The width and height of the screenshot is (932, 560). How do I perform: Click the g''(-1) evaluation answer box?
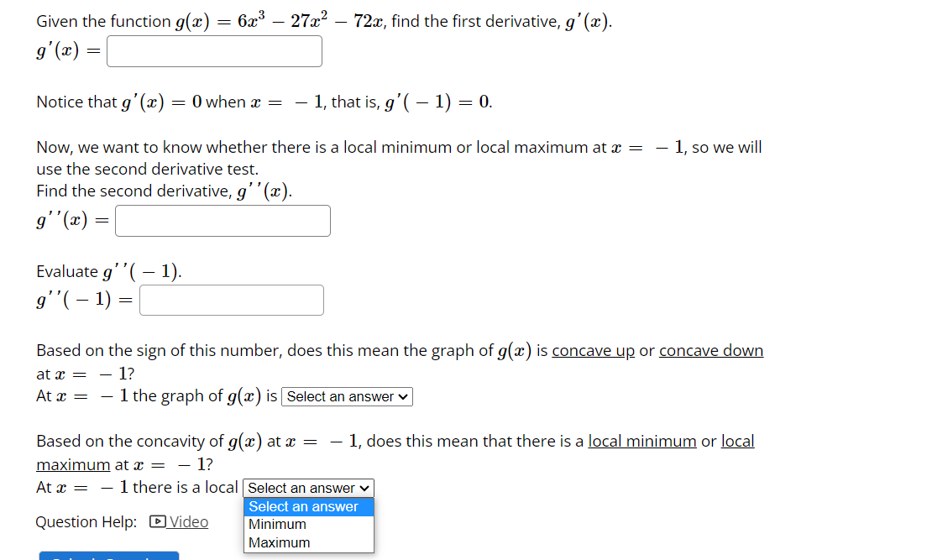231,300
